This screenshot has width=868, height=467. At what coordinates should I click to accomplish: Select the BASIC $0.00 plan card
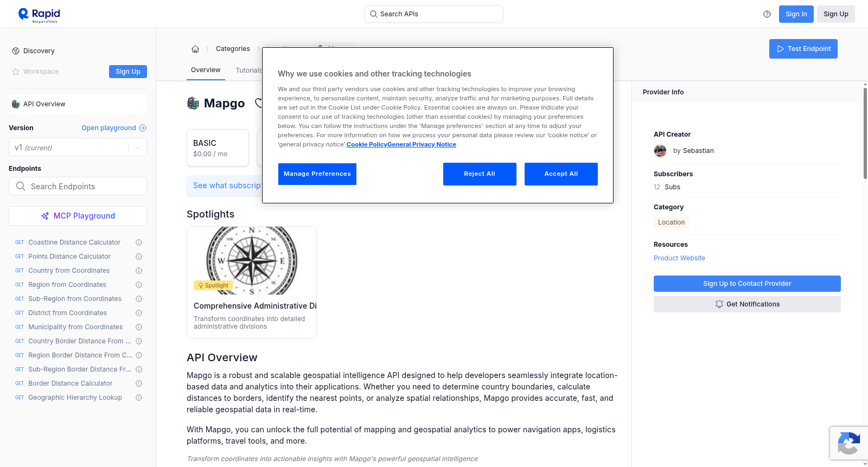(x=218, y=148)
